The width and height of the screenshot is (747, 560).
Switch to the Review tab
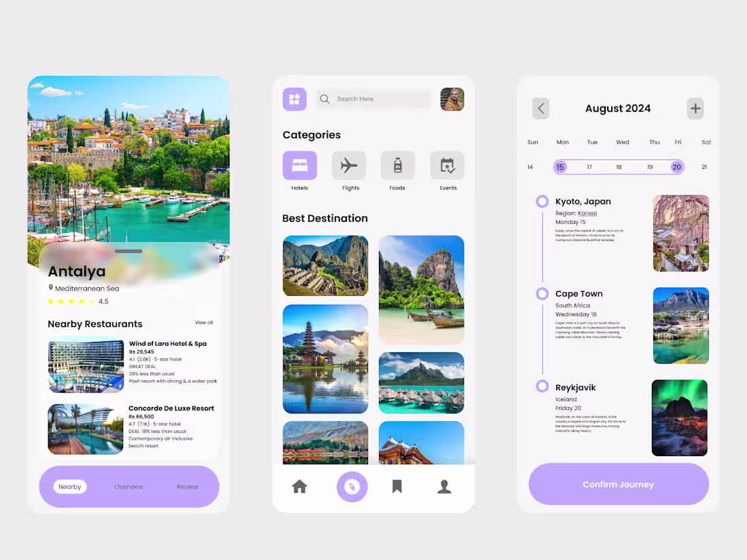point(187,486)
